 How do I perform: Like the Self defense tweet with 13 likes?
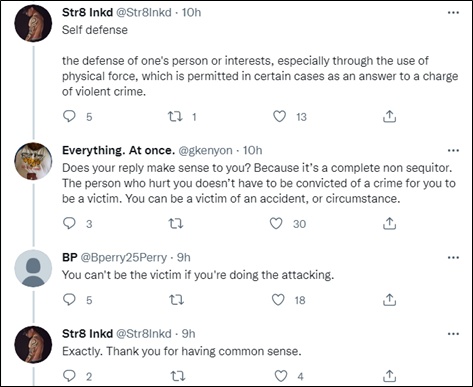(279, 116)
